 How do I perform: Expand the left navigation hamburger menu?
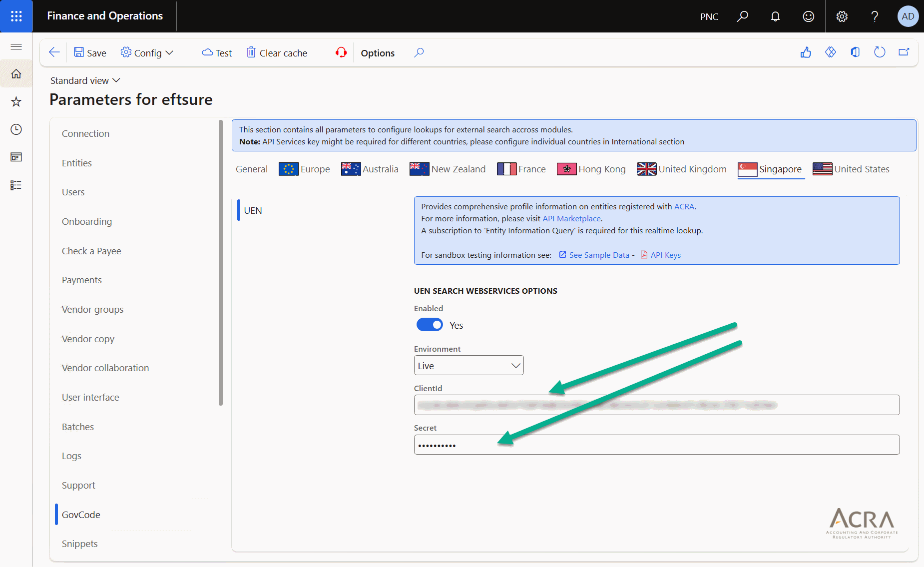point(16,46)
